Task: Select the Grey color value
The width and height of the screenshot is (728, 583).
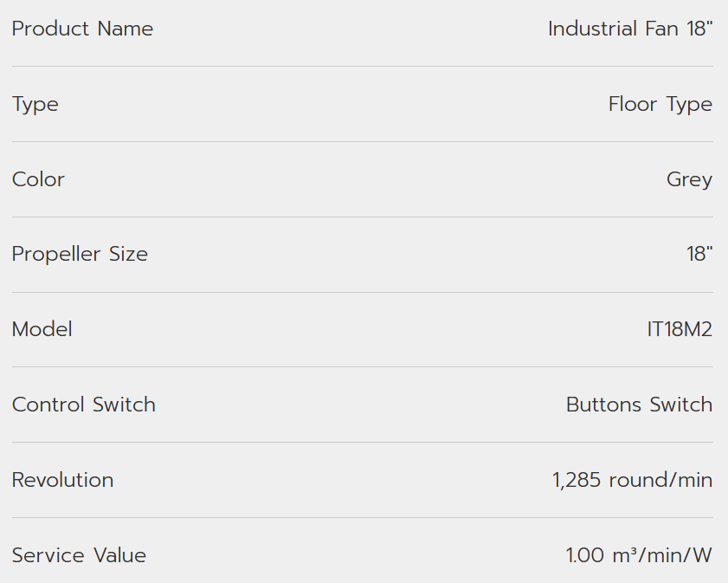Action: point(689,179)
